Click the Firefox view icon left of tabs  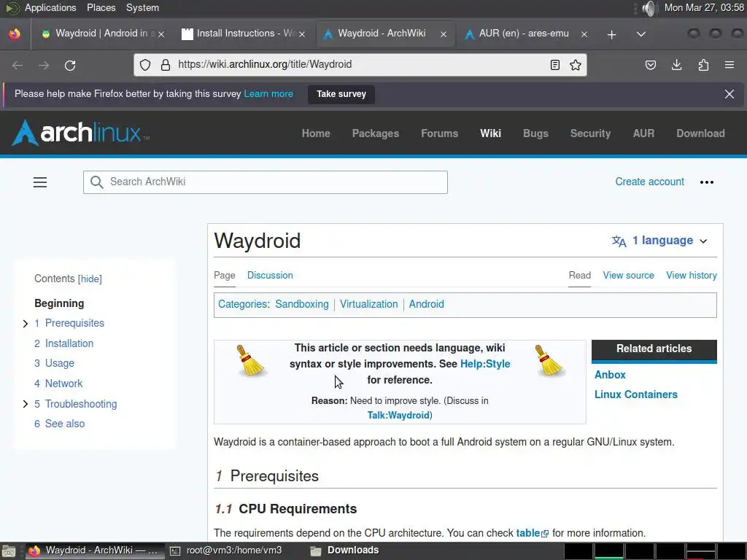click(x=15, y=34)
